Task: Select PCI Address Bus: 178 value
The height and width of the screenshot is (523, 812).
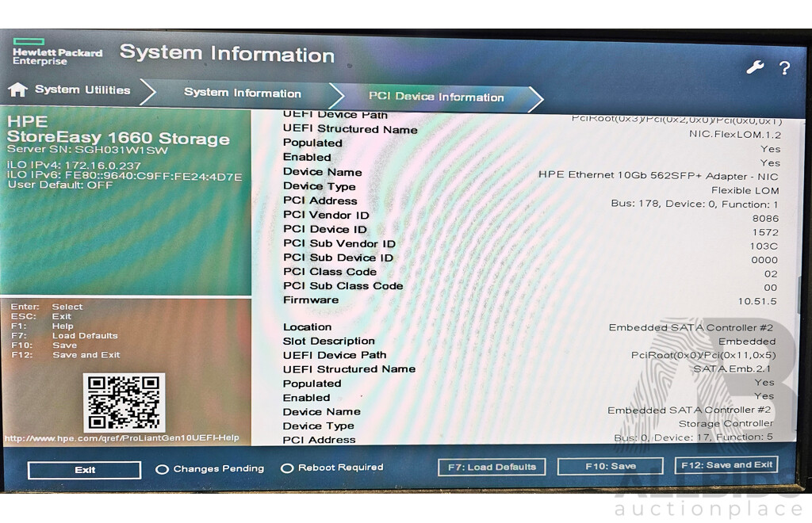Action: click(695, 204)
